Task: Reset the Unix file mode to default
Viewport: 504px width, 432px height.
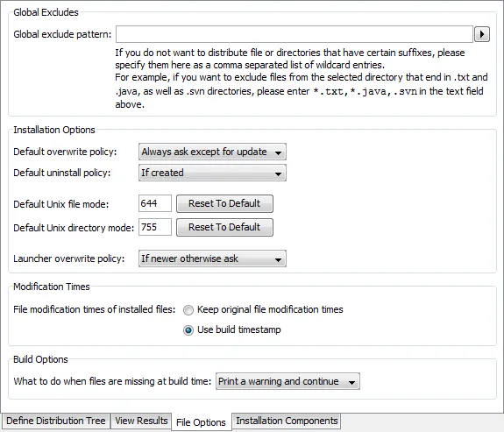Action: click(x=224, y=203)
